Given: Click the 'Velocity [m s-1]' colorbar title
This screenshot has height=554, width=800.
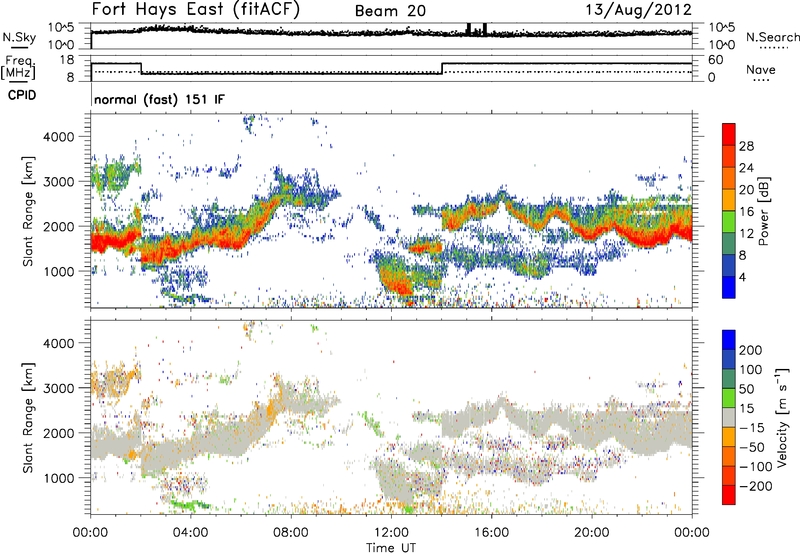Looking at the screenshot, I should point(782,417).
